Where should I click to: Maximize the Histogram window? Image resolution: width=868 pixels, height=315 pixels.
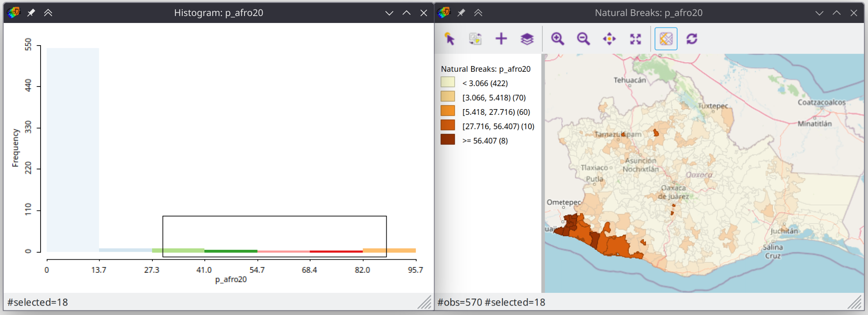click(x=406, y=13)
